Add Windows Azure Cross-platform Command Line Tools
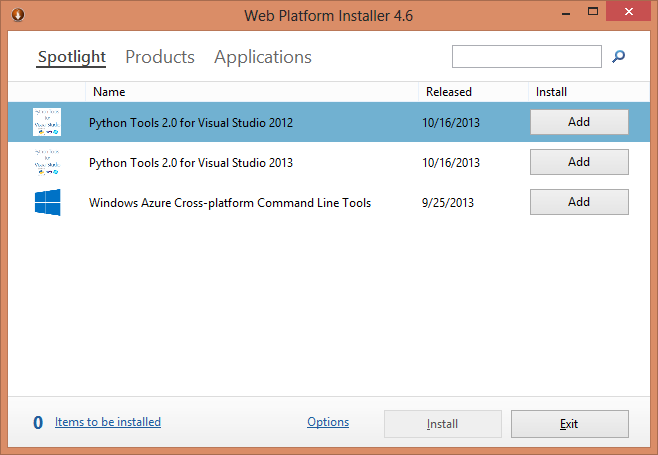The image size is (658, 455). click(579, 202)
